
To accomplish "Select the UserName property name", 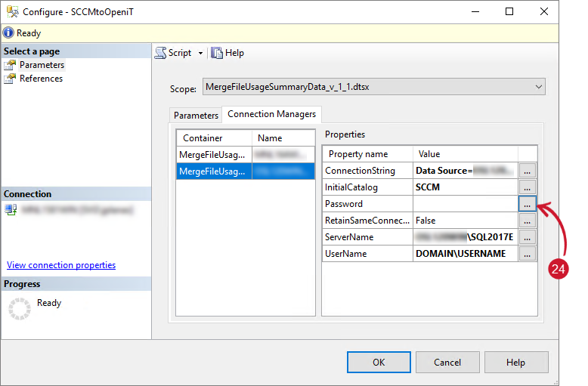I will (x=367, y=254).
